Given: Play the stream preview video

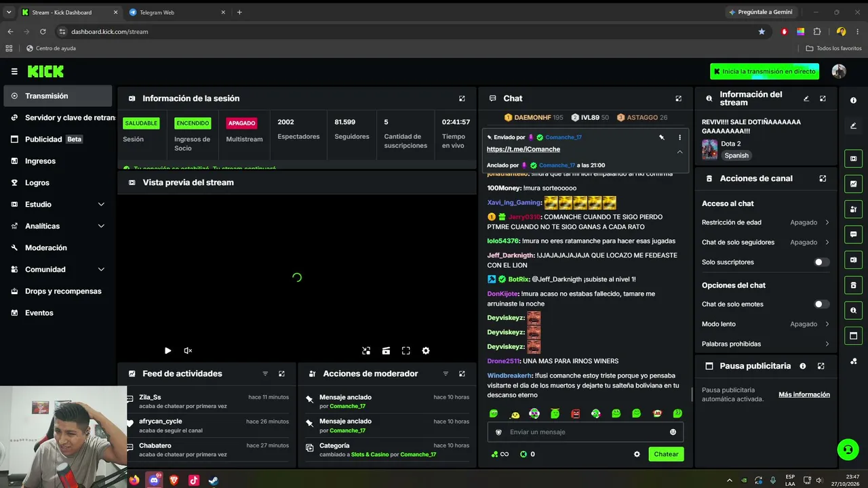Looking at the screenshot, I should (x=167, y=350).
